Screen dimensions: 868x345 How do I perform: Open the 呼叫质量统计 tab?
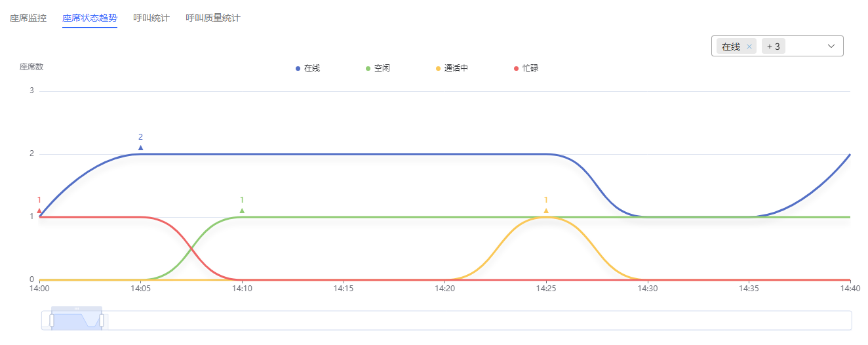(212, 18)
